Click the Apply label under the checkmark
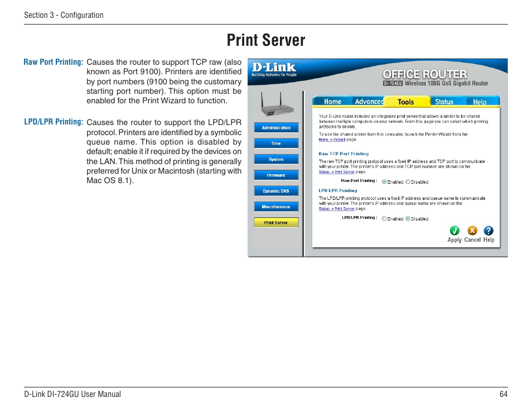Viewport: 532px width, 412px height. point(454,240)
